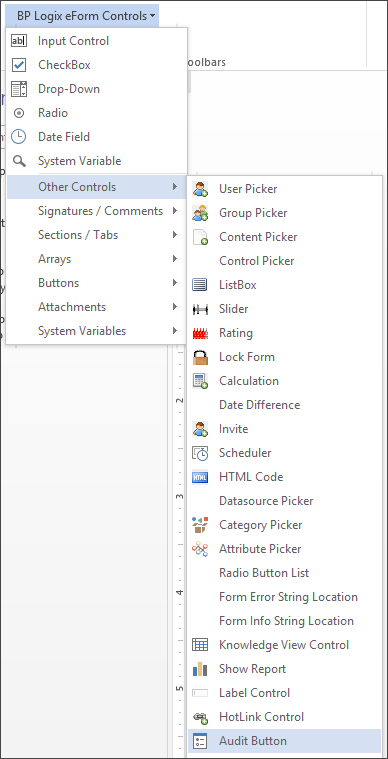Click the Attribute Picker text label
The height and width of the screenshot is (759, 388).
click(260, 549)
